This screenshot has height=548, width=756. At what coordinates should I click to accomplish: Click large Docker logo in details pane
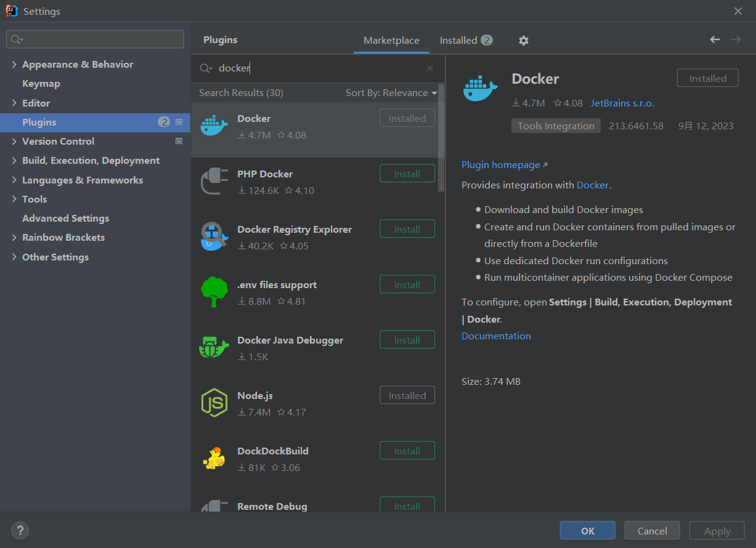click(480, 89)
